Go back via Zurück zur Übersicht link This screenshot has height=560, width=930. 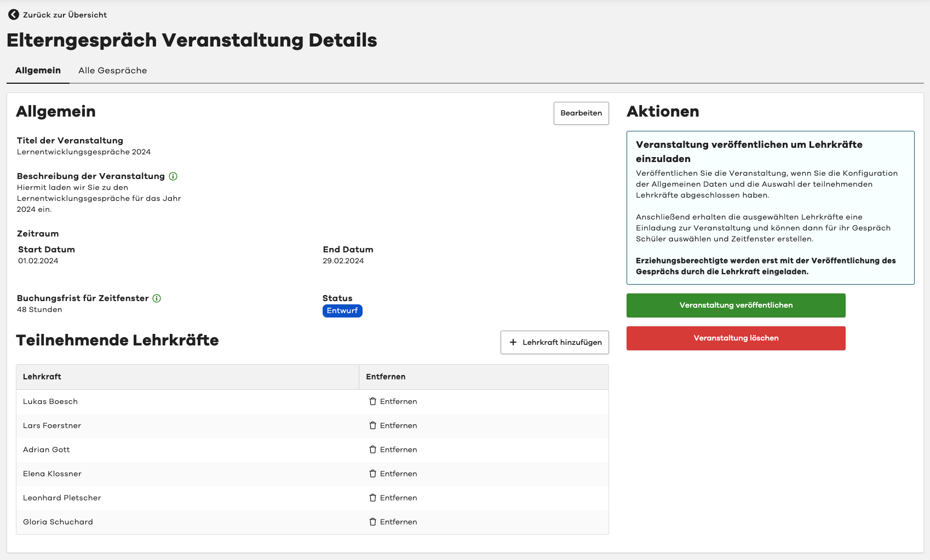point(65,15)
